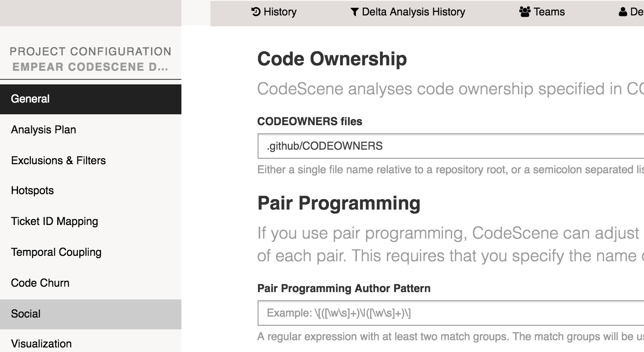Viewport: 644px width, 352px height.
Task: Navigate to Hotspots settings
Action: click(32, 191)
